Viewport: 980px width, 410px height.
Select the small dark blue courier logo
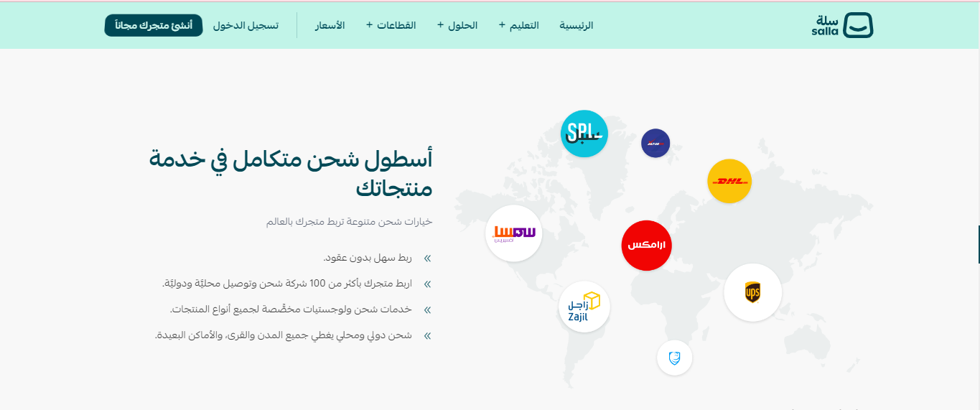click(655, 144)
